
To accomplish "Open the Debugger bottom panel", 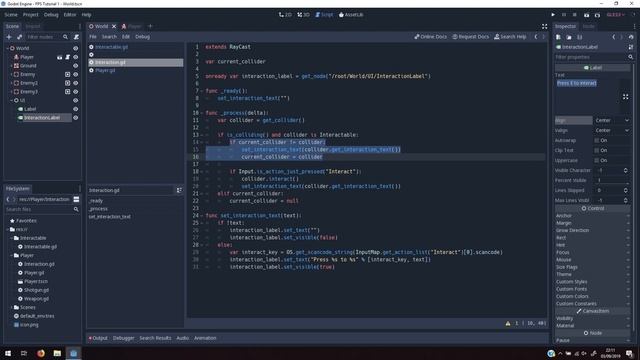I will pos(124,338).
